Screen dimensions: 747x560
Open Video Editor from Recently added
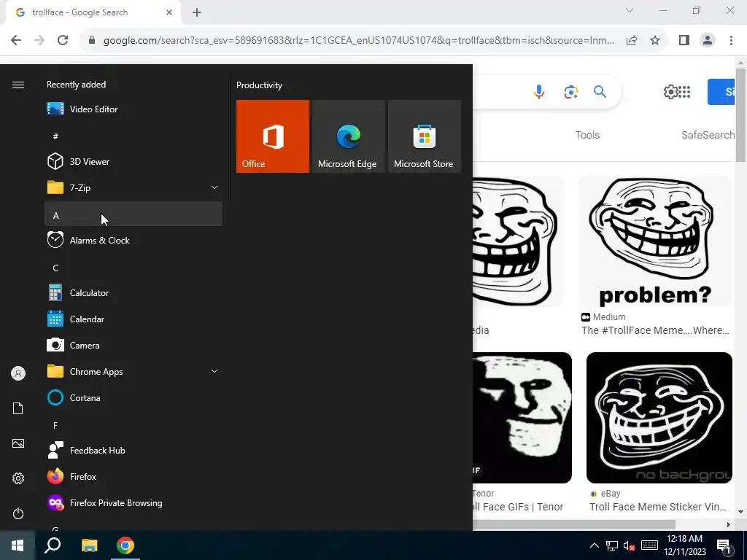133,109
